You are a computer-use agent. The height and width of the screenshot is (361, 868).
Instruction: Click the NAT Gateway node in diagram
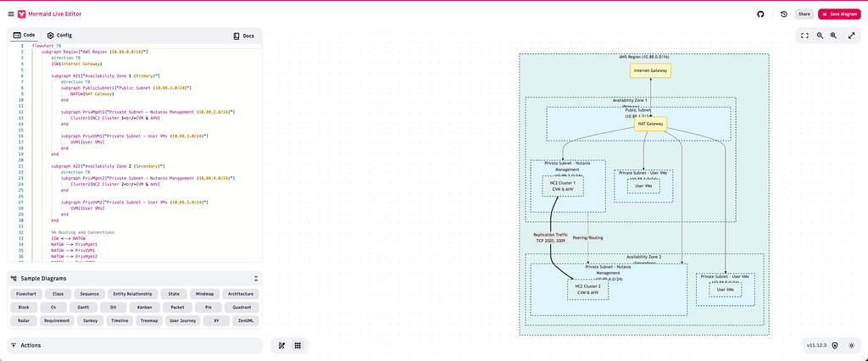650,125
